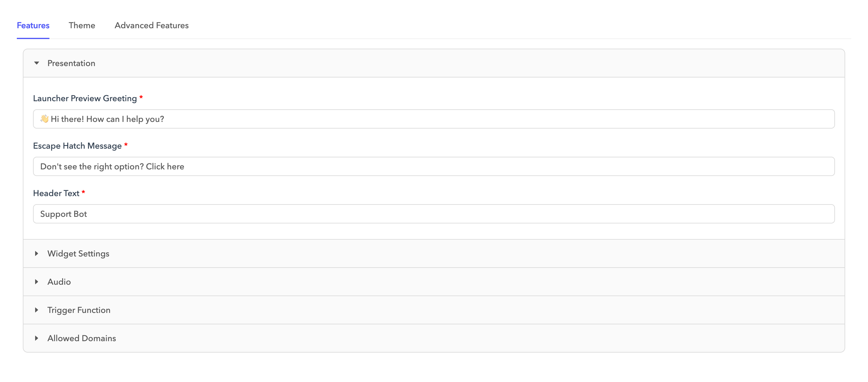Click the Header Text input containing Support Bot
The height and width of the screenshot is (382, 868).
434,214
